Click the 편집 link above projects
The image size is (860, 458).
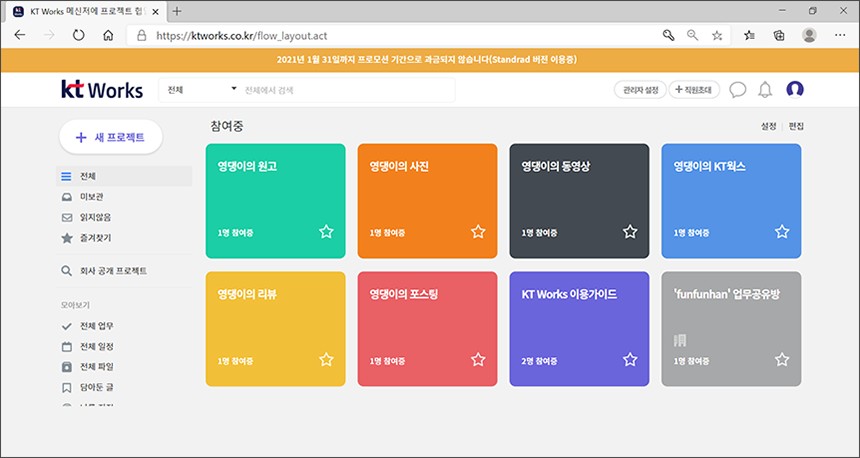[796, 126]
